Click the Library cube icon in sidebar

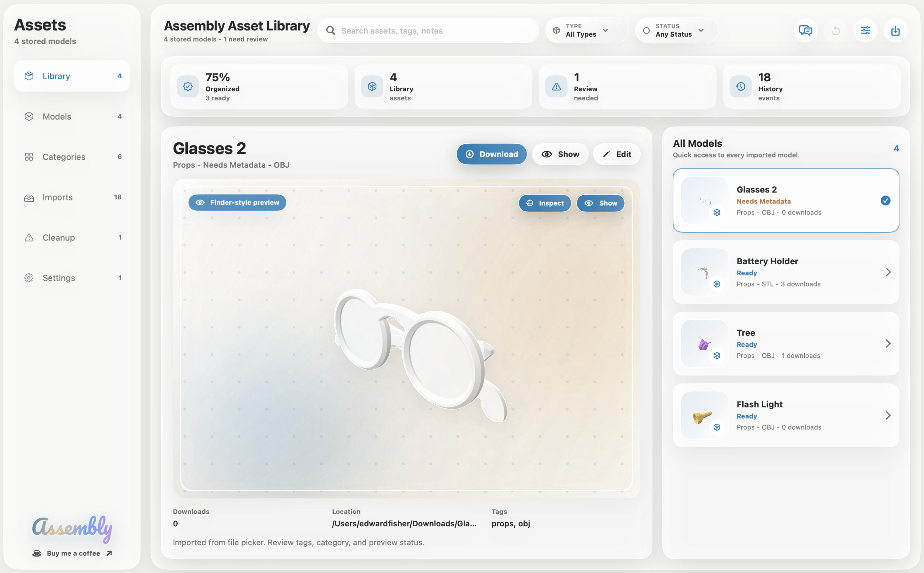click(x=29, y=76)
